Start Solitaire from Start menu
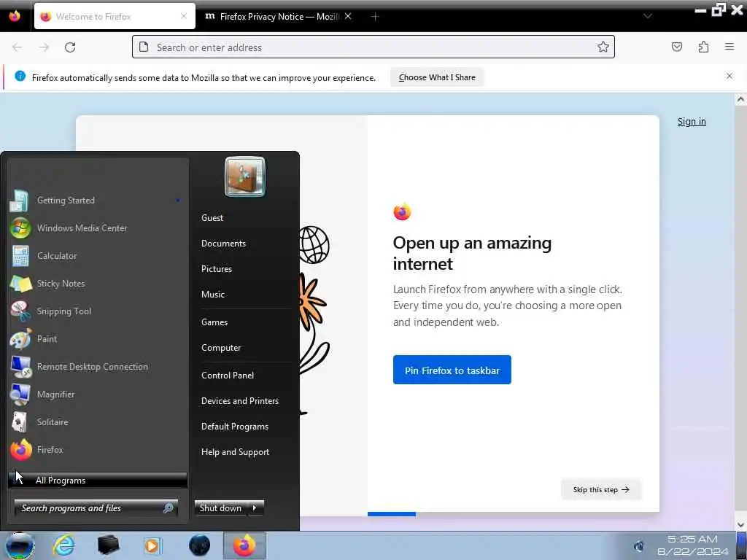The height and width of the screenshot is (560, 747). coord(98,422)
